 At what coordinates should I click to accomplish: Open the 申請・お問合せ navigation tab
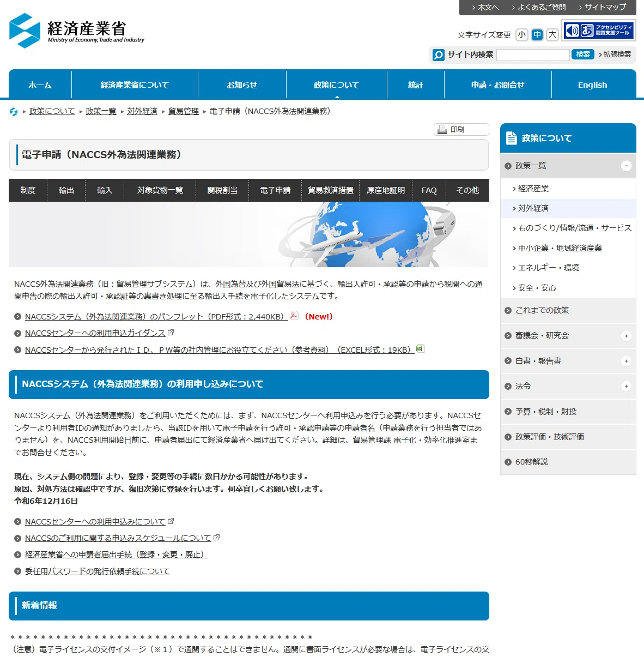point(498,85)
